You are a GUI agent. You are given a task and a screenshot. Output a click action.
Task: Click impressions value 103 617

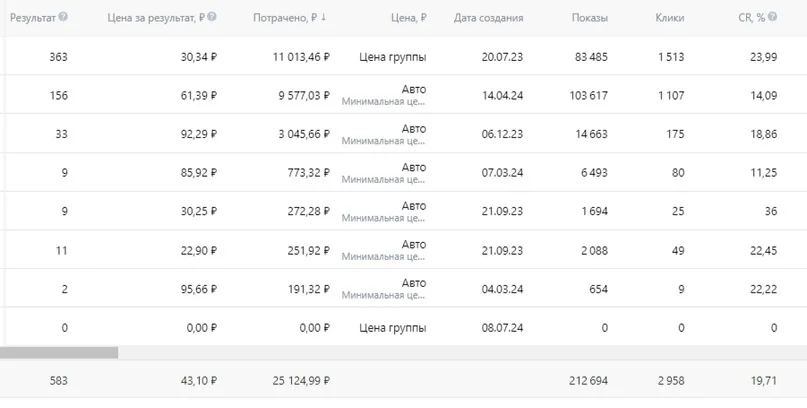pyautogui.click(x=587, y=95)
